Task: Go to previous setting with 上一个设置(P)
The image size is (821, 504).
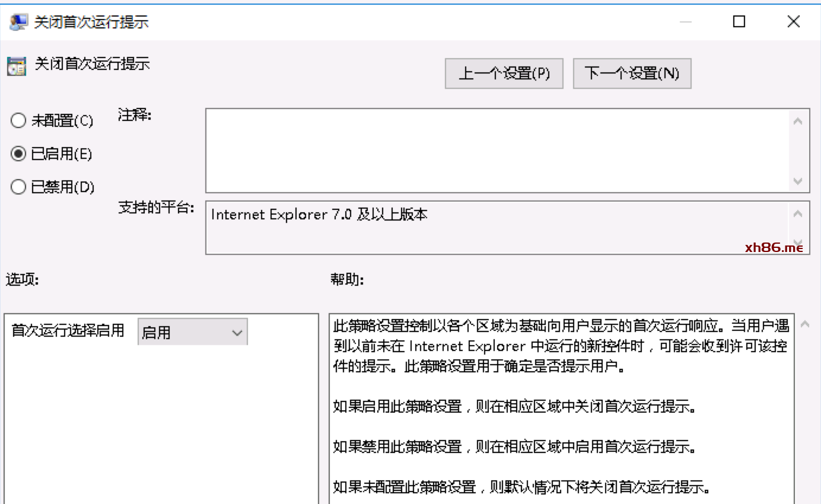Action: [x=504, y=74]
